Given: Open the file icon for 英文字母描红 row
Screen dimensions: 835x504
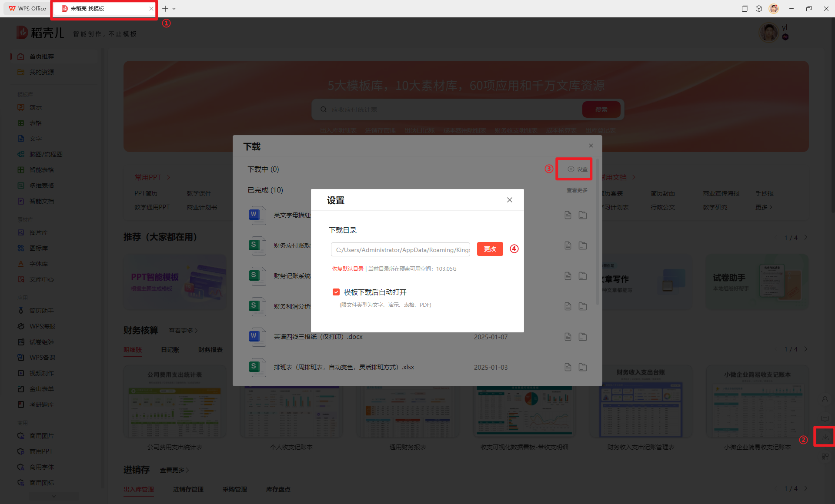Looking at the screenshot, I should pyautogui.click(x=568, y=215).
